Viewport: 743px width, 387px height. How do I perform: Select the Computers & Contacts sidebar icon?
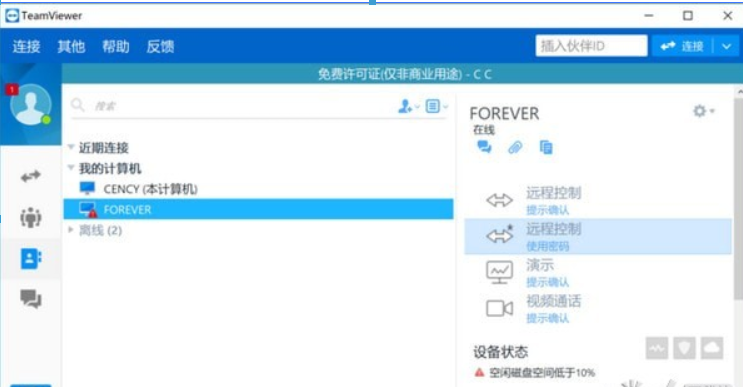pyautogui.click(x=31, y=259)
